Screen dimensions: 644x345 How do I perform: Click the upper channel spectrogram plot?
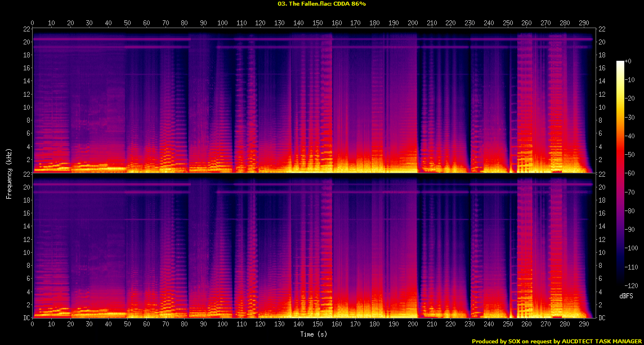[x=314, y=100]
